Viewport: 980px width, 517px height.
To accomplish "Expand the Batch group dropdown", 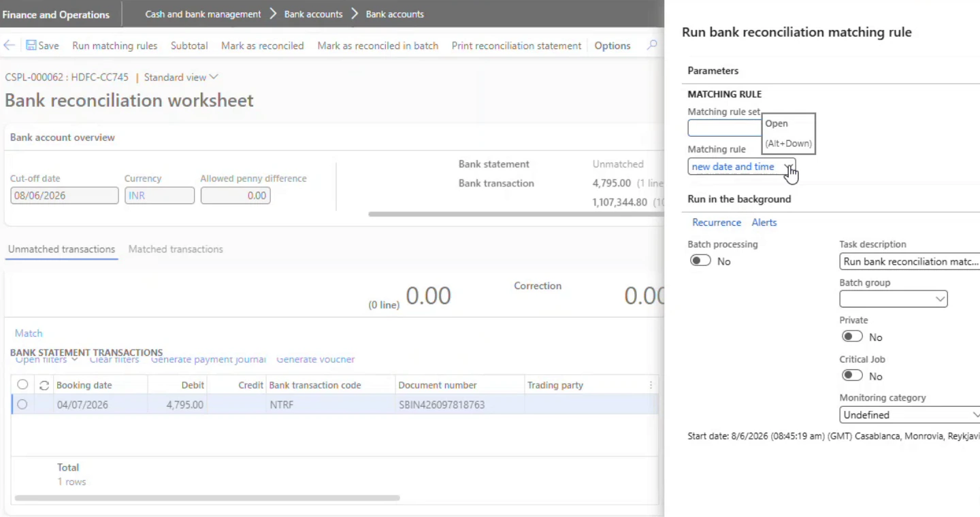I will pyautogui.click(x=940, y=299).
